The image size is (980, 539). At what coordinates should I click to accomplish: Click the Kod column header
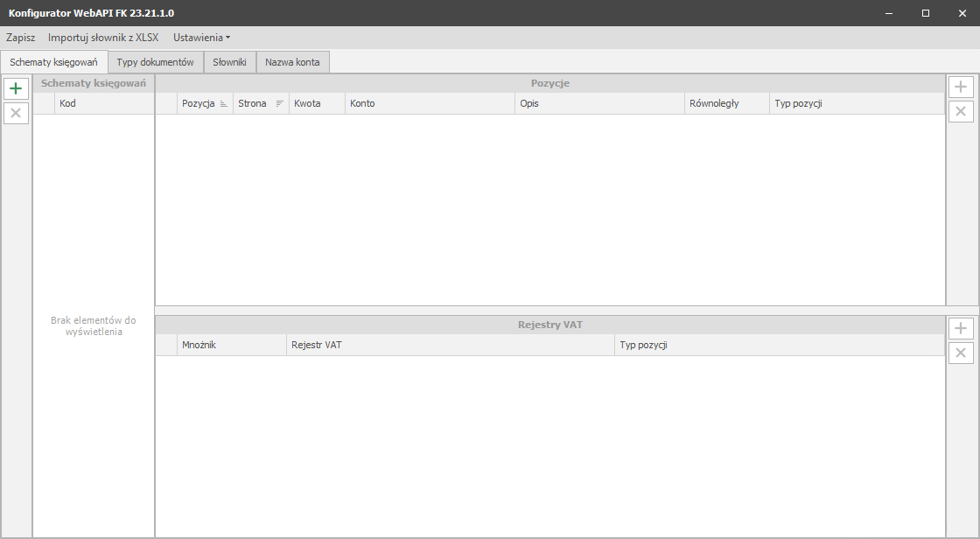coord(103,103)
